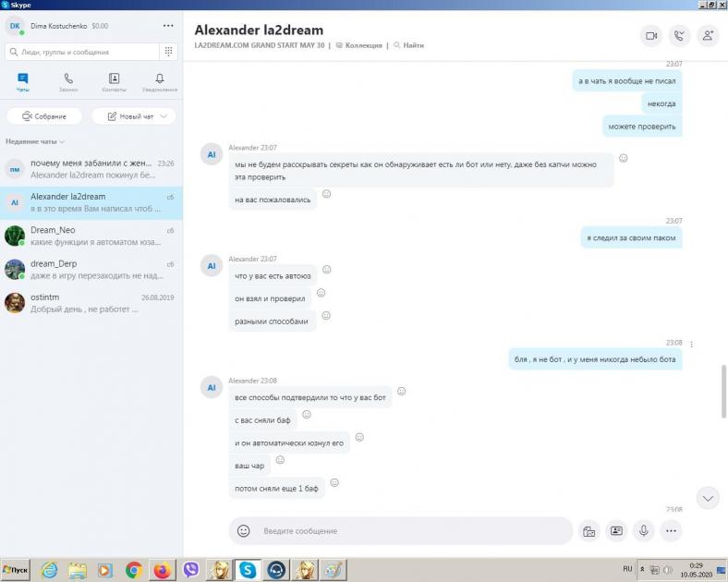
Task: Start a video call with Alexander
Action: click(651, 36)
